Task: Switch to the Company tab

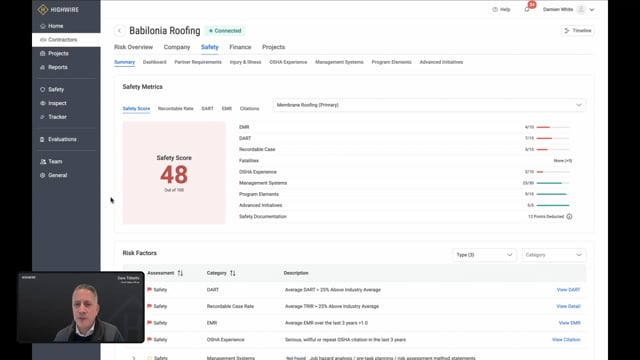Action: [x=177, y=47]
